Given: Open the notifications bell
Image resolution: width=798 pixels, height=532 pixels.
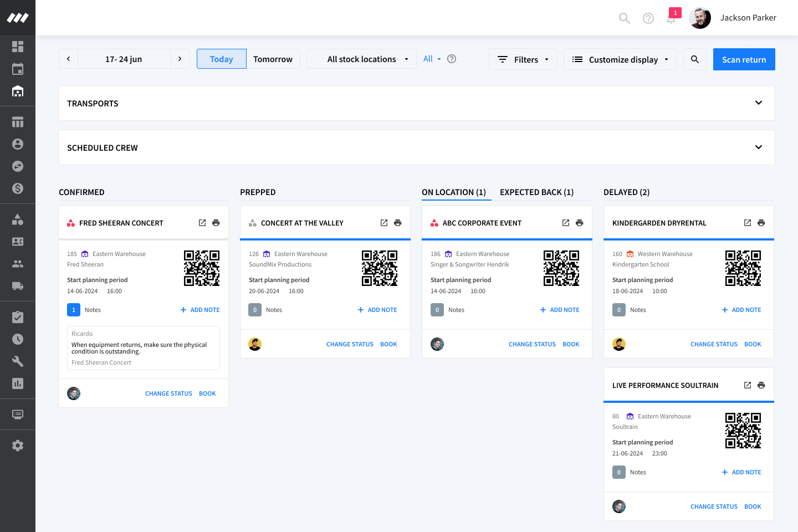Looking at the screenshot, I should click(x=671, y=18).
